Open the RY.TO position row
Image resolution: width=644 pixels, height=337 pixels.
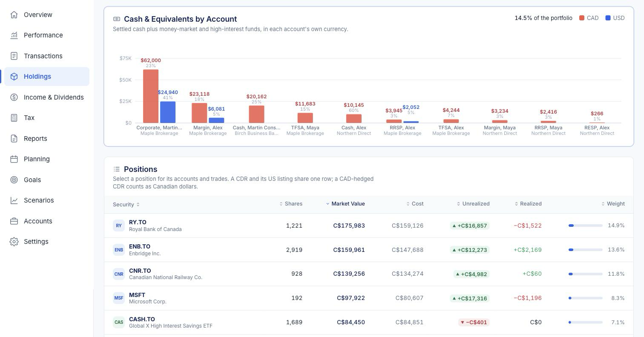pos(369,226)
